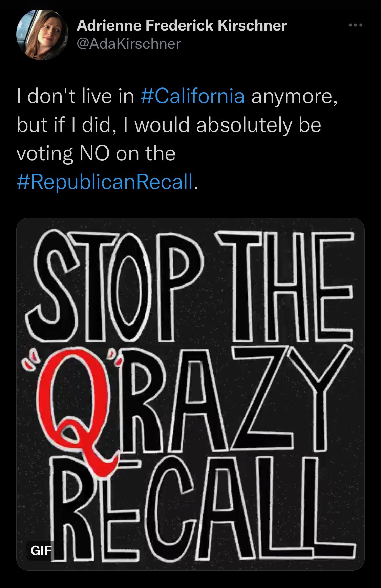Click the word "anymore," in the tweet

pos(294,97)
